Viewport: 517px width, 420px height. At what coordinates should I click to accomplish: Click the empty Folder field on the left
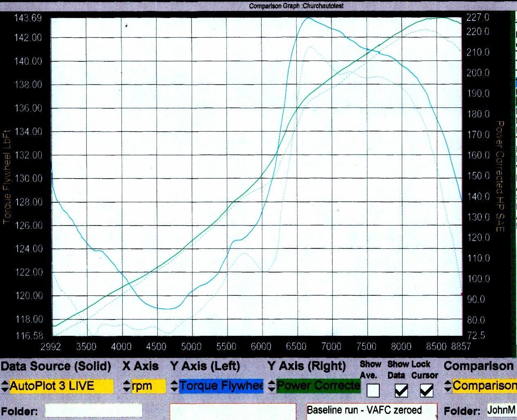[94, 411]
